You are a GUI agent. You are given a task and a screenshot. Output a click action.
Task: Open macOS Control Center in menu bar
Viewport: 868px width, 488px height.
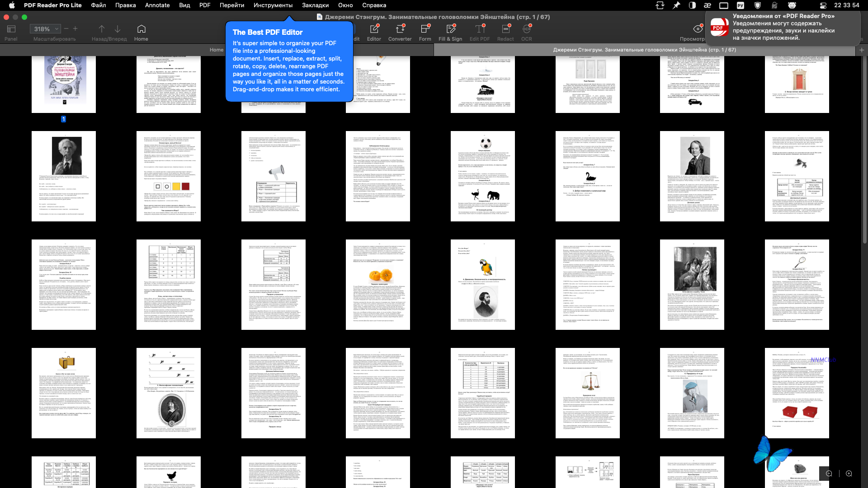coord(823,5)
